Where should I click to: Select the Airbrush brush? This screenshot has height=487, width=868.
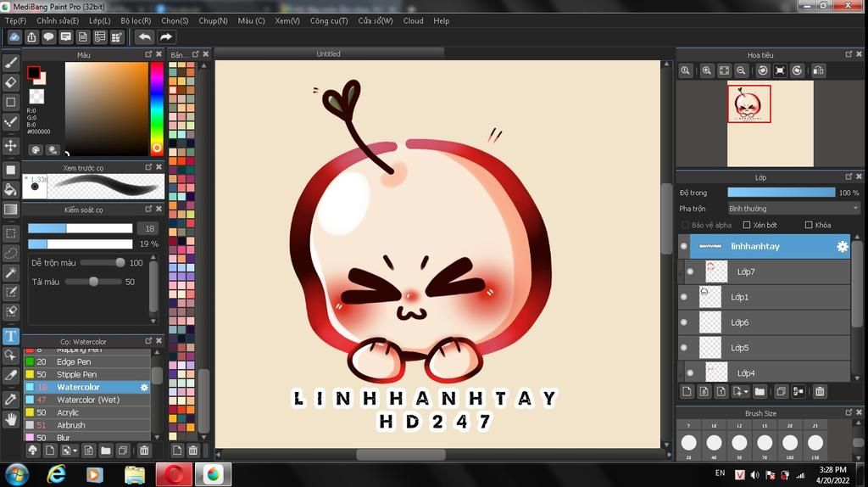point(86,426)
